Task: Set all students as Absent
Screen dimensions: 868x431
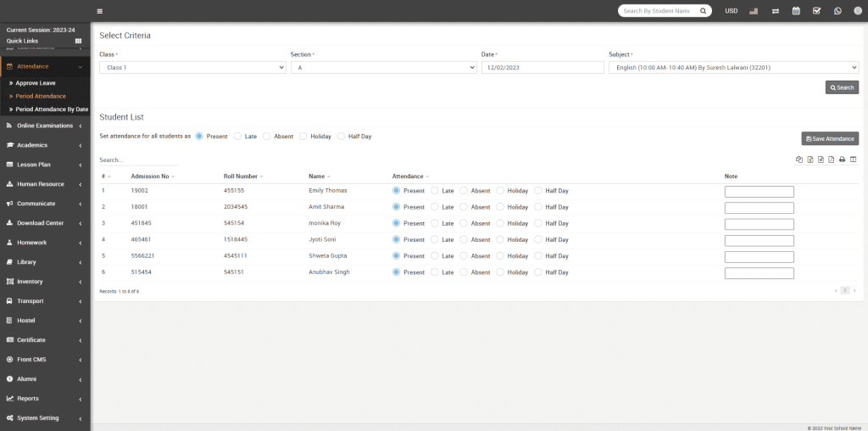Action: [266, 137]
